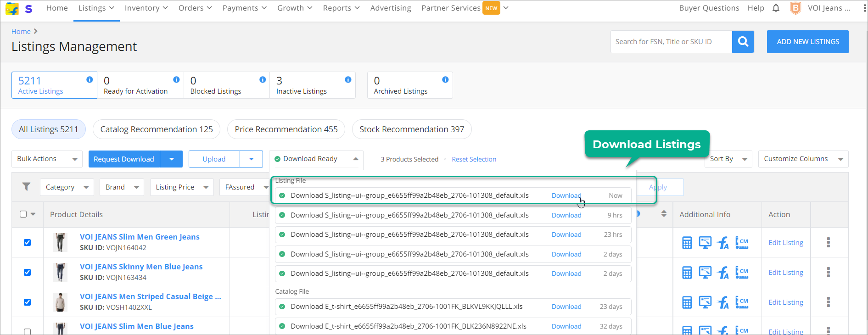
Task: Expand the Request Download arrow menu
Action: coord(171,159)
